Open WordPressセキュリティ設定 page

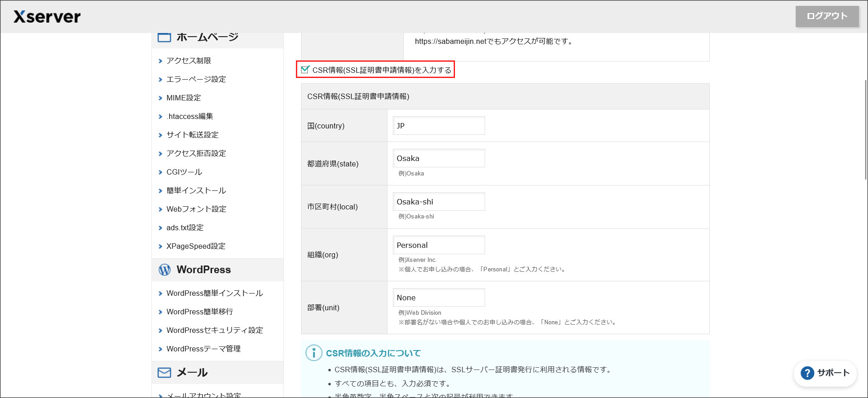point(214,330)
